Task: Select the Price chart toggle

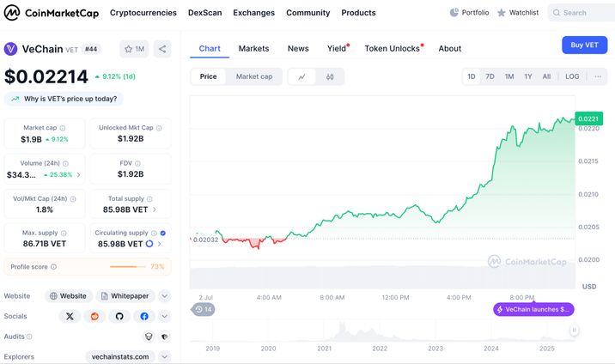Action: pyautogui.click(x=208, y=76)
